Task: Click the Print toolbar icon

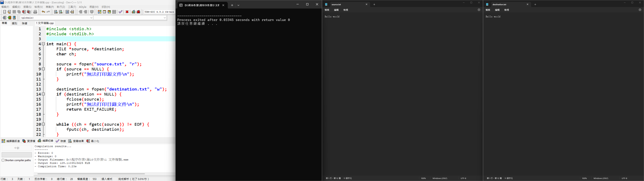Action: point(35,12)
